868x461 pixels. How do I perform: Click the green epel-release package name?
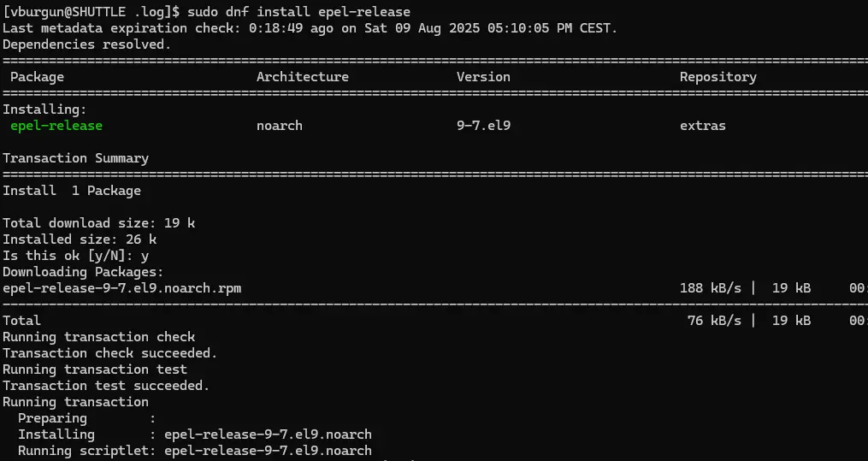pos(56,126)
